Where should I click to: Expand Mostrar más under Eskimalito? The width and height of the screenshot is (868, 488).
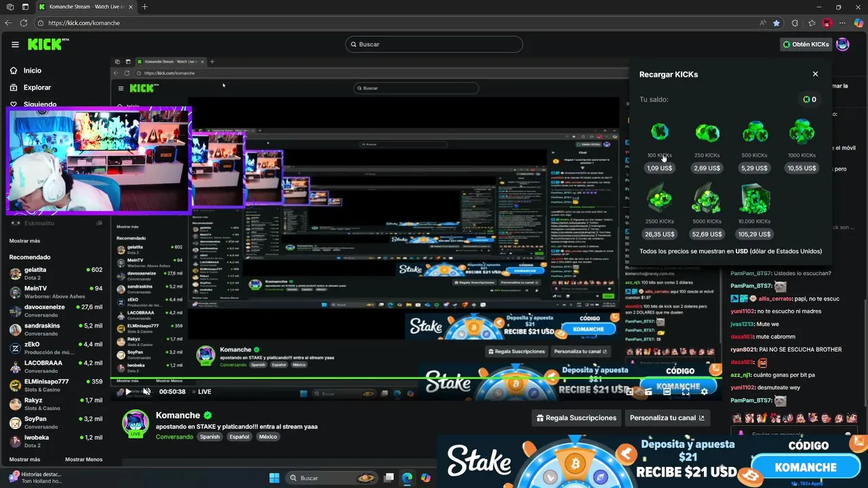[24, 241]
